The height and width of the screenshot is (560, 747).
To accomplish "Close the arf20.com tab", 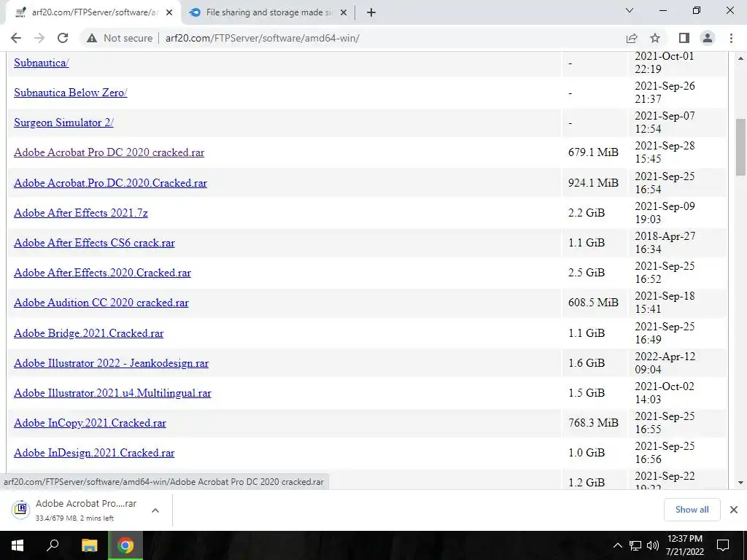I will 169,12.
